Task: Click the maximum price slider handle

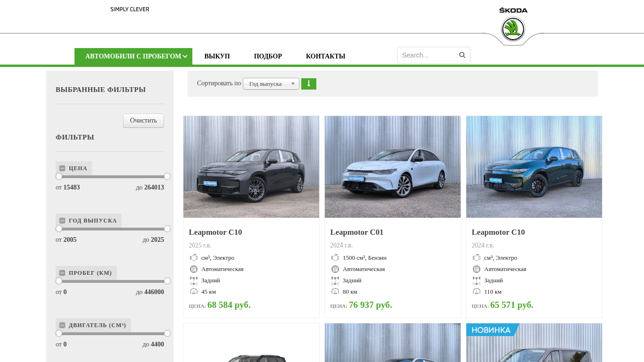Action: click(x=167, y=176)
